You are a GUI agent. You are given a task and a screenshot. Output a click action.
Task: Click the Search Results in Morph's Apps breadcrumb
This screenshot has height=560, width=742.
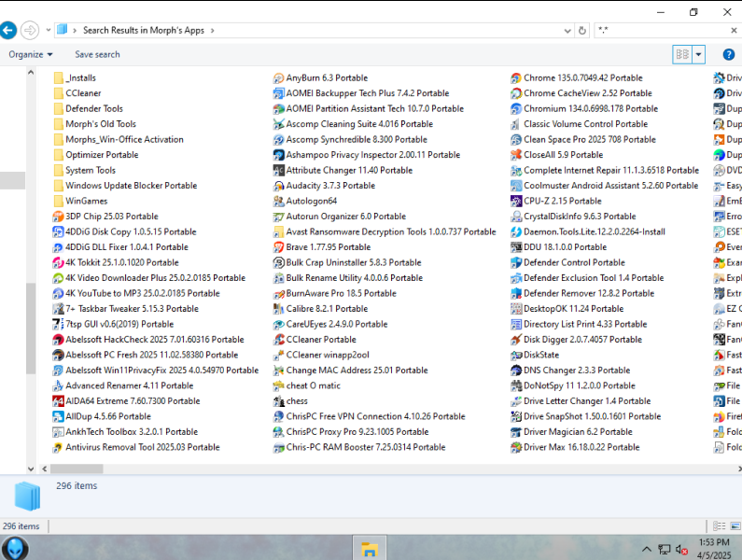click(144, 31)
